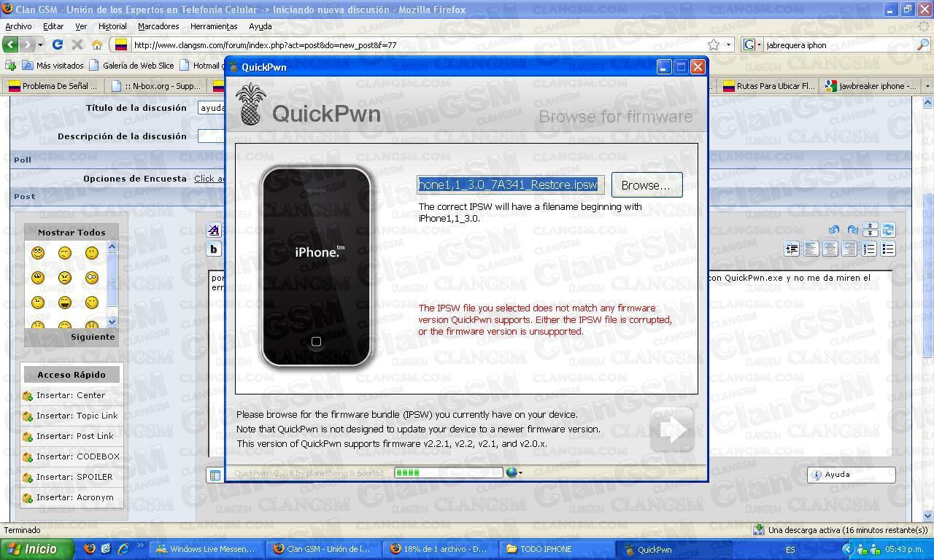The height and width of the screenshot is (560, 934).
Task: Center align text in post editor
Action: coord(830,249)
